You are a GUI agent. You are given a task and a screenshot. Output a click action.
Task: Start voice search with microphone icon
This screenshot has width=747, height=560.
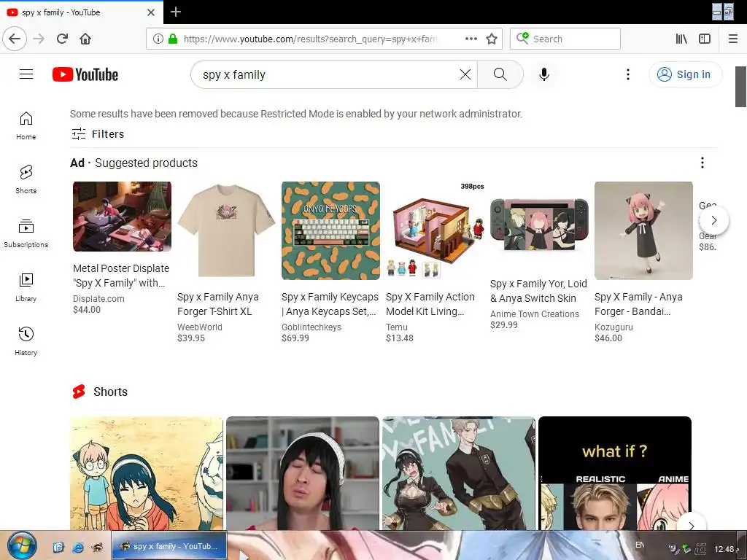[x=544, y=74]
